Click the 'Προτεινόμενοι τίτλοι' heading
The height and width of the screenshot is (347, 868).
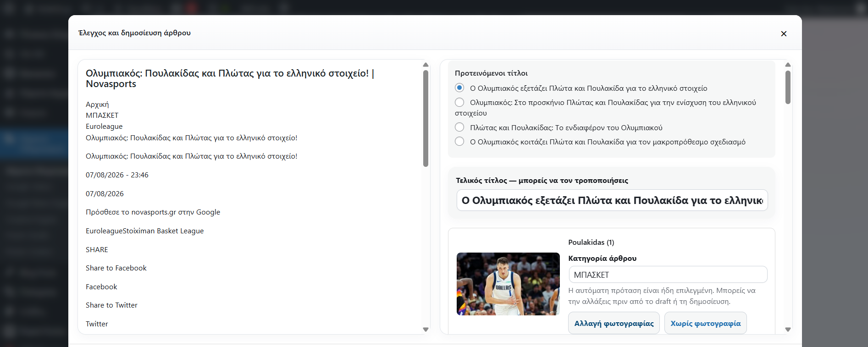491,73
